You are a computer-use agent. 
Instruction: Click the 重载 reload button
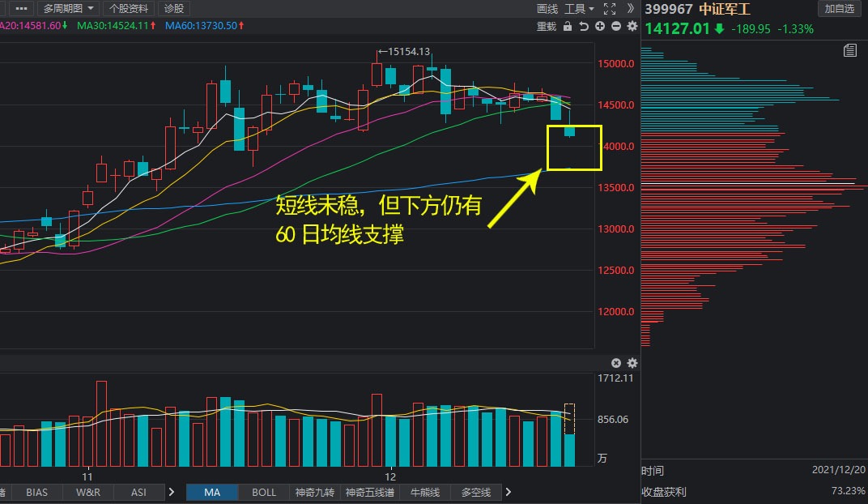[547, 27]
